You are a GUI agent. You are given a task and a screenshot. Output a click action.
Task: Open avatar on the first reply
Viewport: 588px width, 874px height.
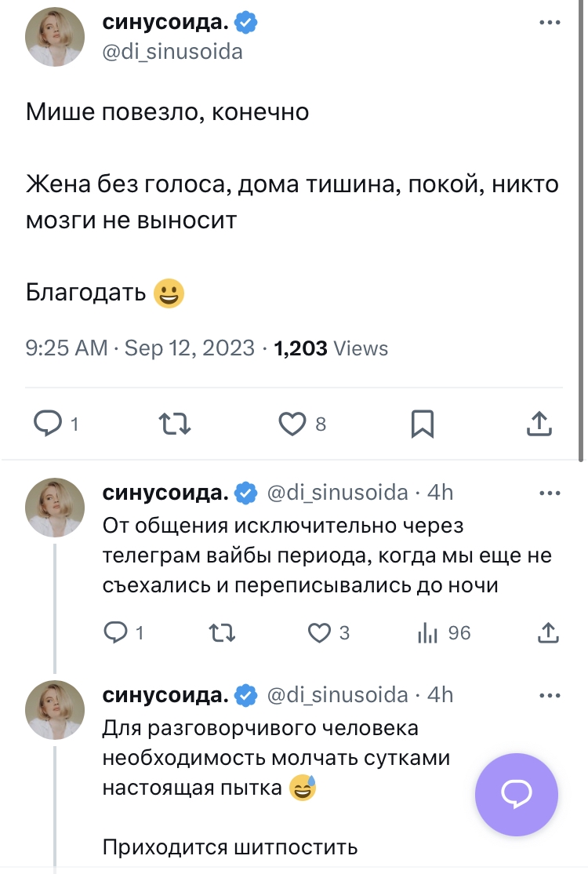click(x=55, y=508)
